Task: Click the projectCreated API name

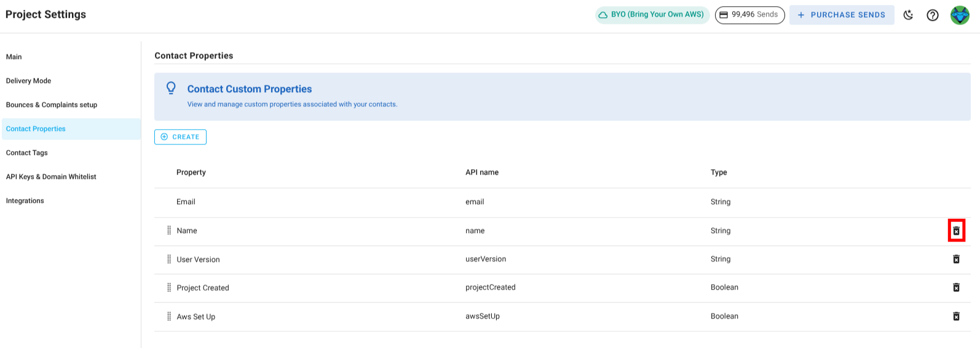Action: click(x=491, y=287)
